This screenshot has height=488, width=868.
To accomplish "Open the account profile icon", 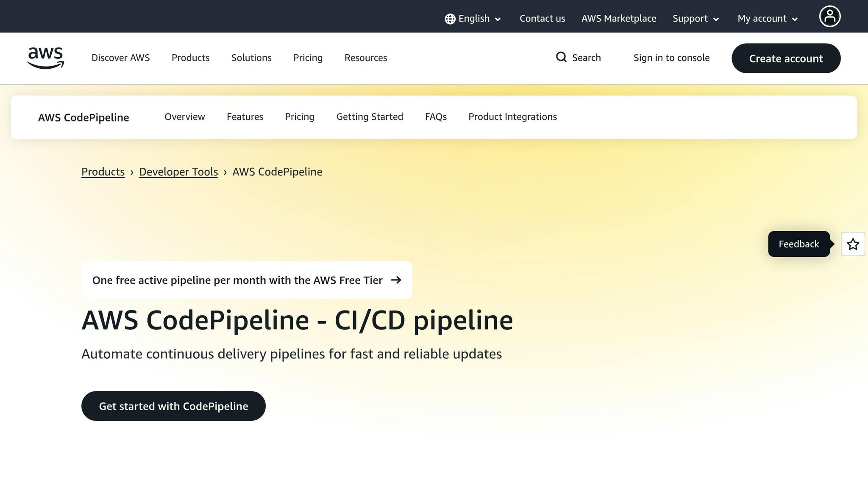I will click(x=830, y=16).
